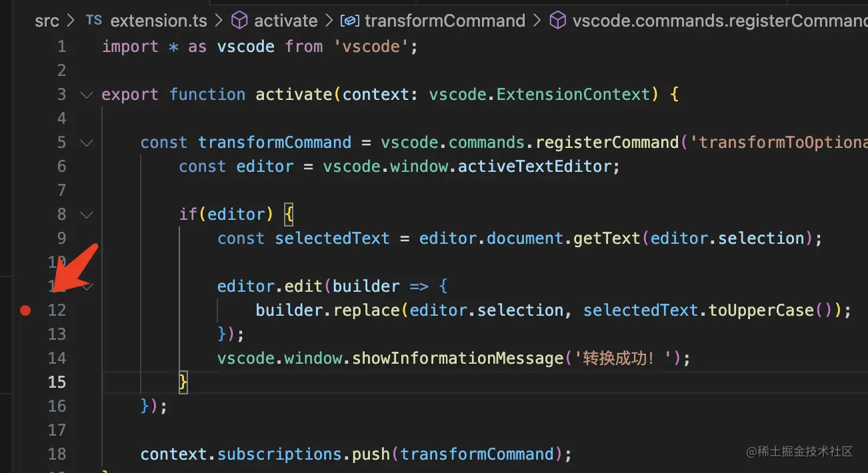This screenshot has height=473, width=868.
Task: Fold the transformCommand block at line 5
Action: tap(86, 143)
